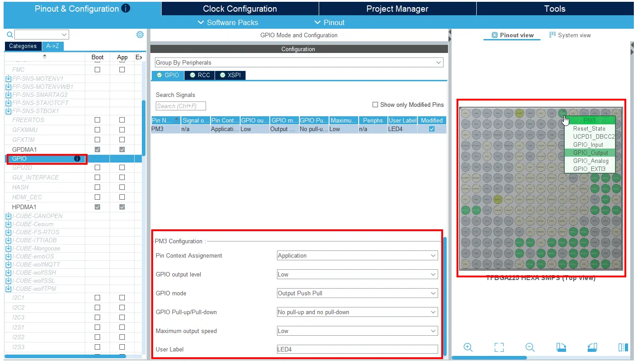Toggle the Modified checkbox for PM3 row
Image resolution: width=637 pixels, height=364 pixels.
432,129
